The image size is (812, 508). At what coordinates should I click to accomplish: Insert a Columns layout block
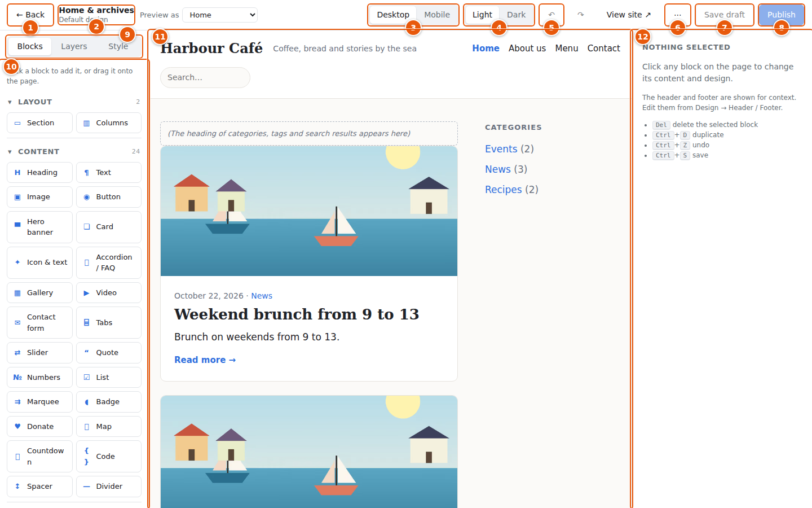pyautogui.click(x=109, y=123)
